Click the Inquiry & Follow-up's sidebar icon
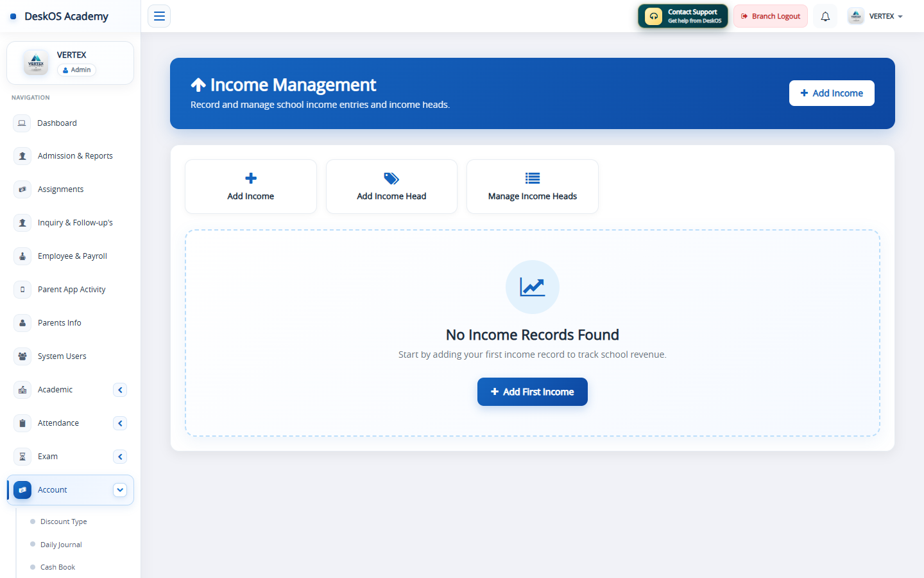 tap(22, 223)
